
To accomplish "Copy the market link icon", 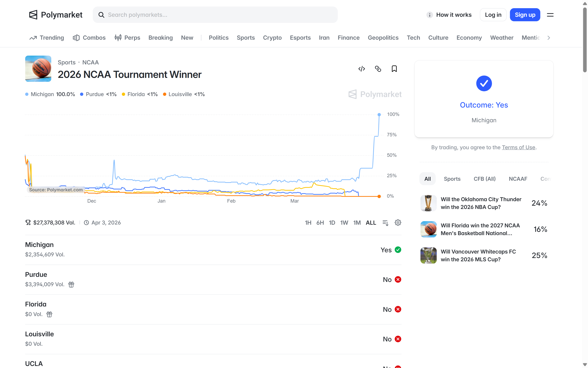I will point(378,69).
